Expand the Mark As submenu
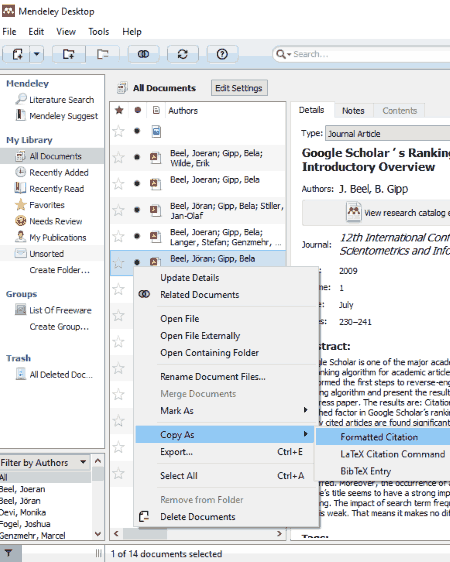Image resolution: width=450 pixels, height=562 pixels. click(226, 411)
